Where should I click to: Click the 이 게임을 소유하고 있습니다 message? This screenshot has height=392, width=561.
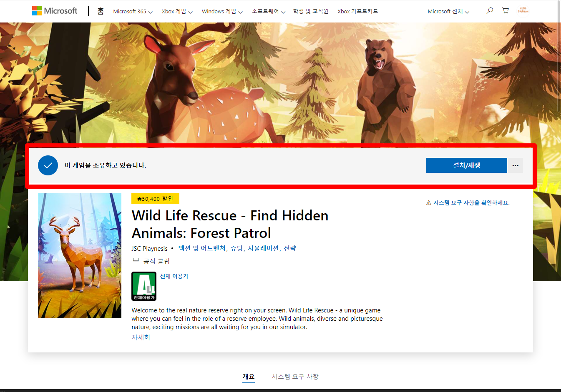105,165
